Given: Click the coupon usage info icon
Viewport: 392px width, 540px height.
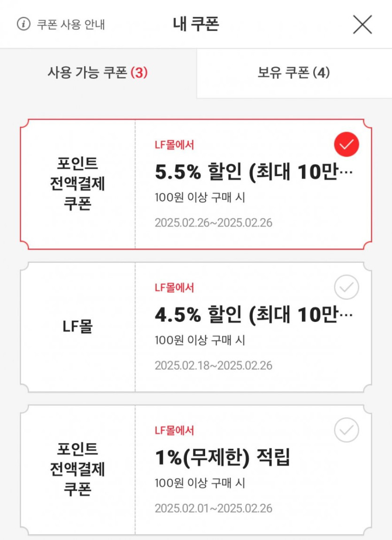Looking at the screenshot, I should pyautogui.click(x=23, y=24).
